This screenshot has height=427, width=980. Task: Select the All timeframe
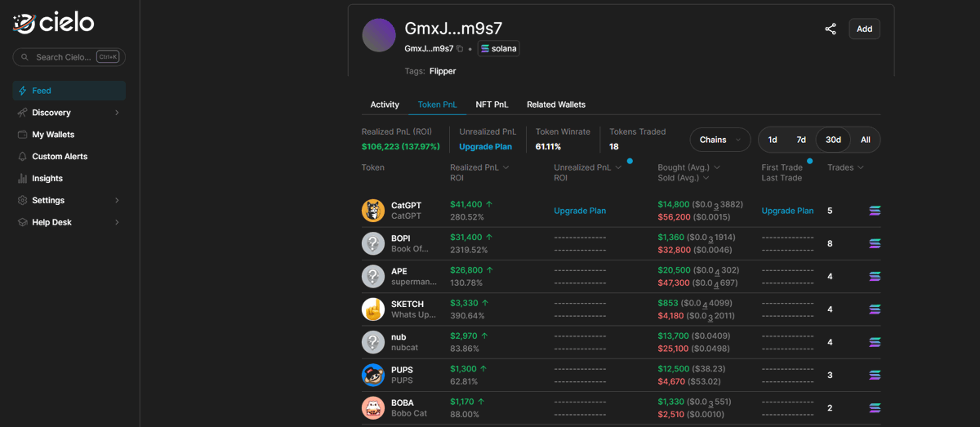point(865,140)
